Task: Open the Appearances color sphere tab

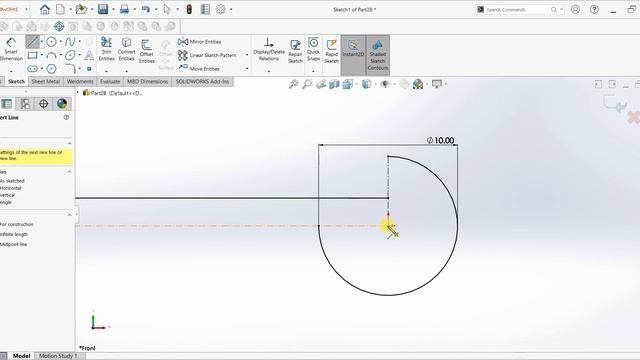Action: [x=62, y=104]
